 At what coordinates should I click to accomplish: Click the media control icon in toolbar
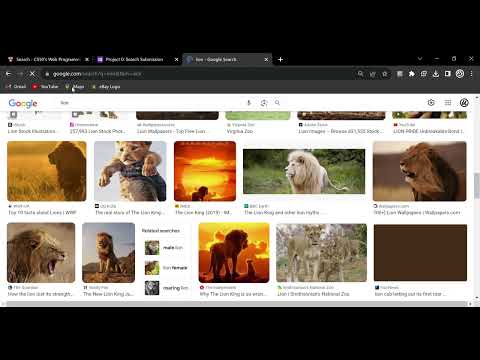tap(424, 74)
